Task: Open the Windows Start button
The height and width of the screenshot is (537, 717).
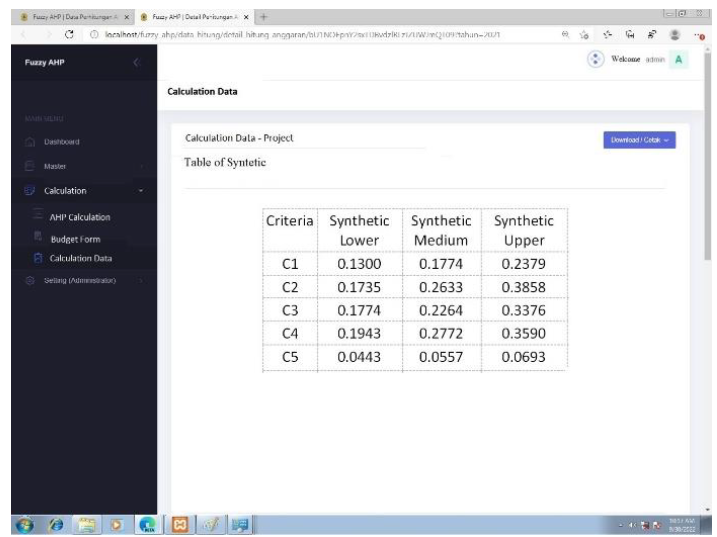Action: (25, 525)
